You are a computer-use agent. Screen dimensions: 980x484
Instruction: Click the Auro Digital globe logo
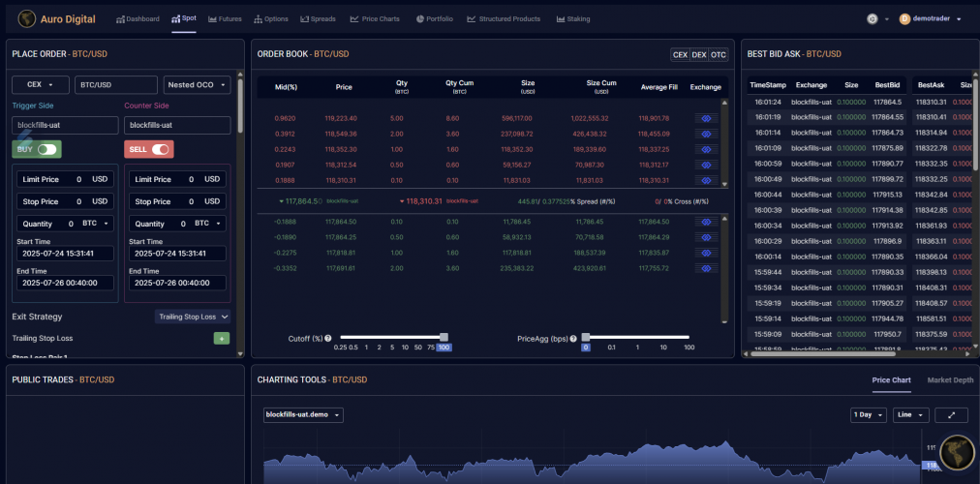(x=26, y=18)
